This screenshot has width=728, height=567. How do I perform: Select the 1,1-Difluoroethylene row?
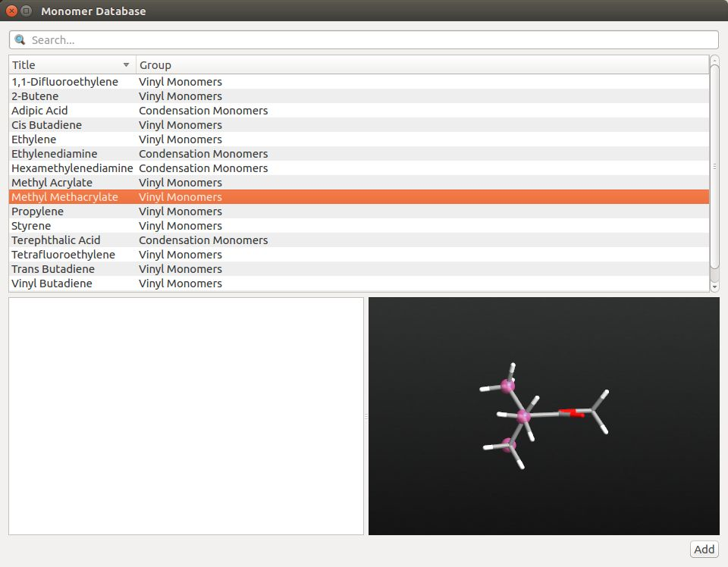[x=64, y=82]
